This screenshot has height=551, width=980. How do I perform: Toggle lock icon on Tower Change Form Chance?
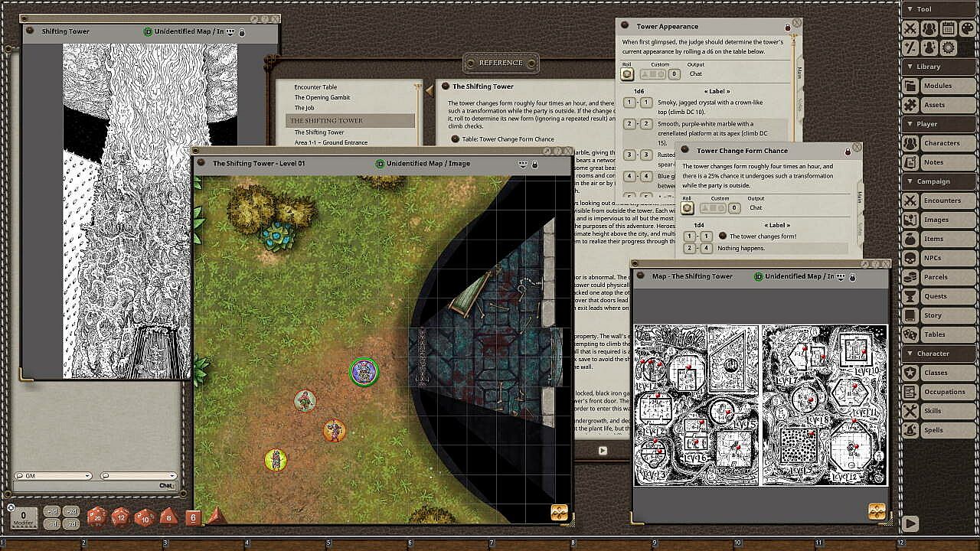(848, 151)
